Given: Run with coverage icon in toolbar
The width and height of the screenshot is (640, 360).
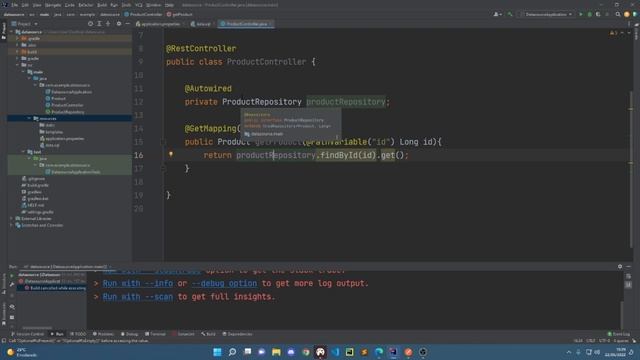Looking at the screenshot, I should 598,14.
